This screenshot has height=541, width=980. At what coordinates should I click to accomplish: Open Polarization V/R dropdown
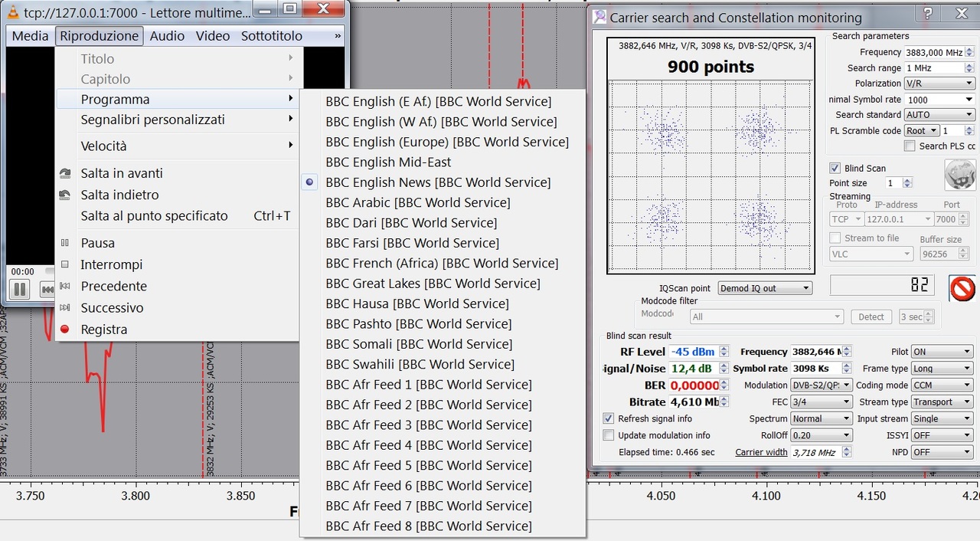[x=939, y=84]
